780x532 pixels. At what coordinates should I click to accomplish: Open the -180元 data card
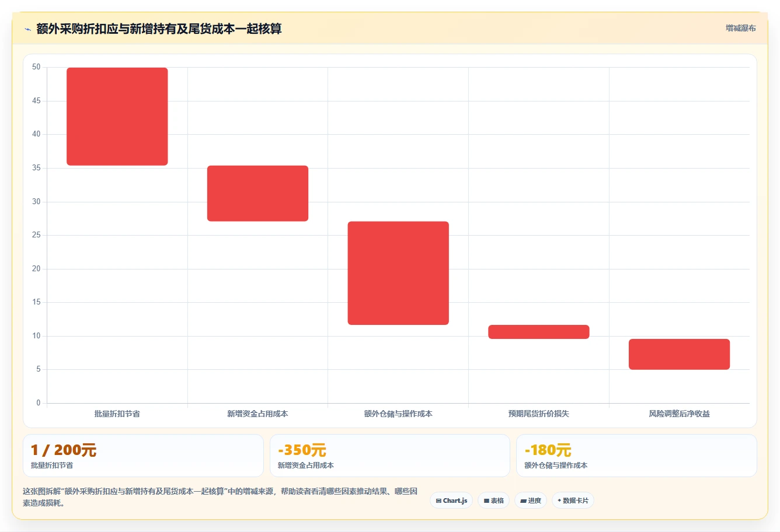pos(636,456)
